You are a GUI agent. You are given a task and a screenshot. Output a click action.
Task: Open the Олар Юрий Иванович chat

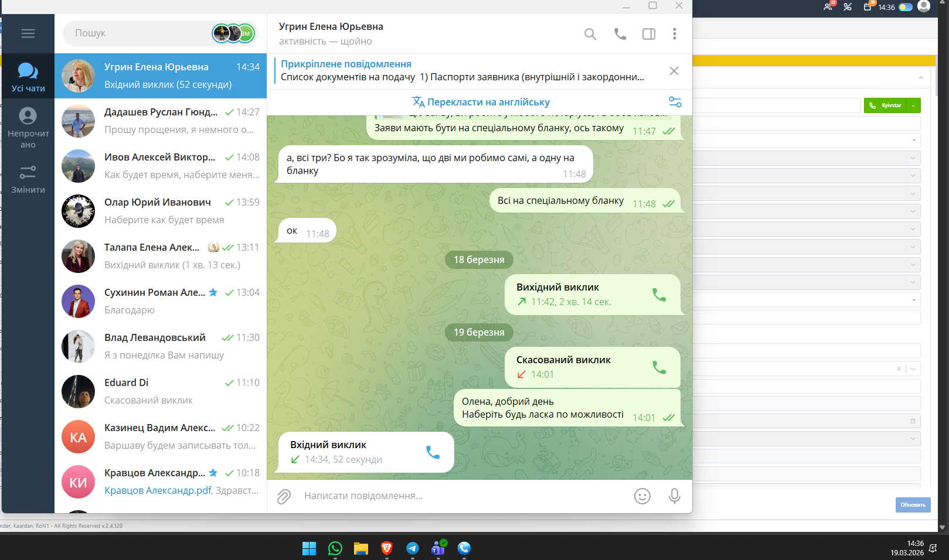[161, 211]
